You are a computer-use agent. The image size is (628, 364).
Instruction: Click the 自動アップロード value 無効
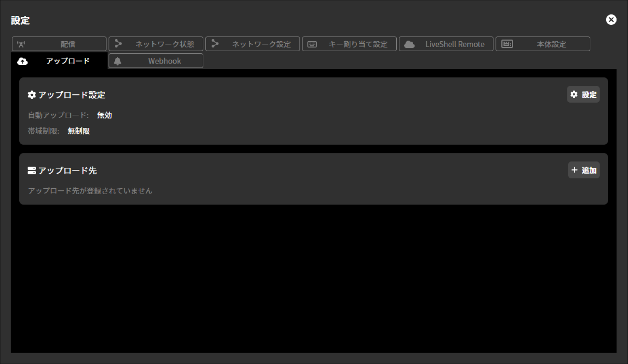[x=104, y=115]
